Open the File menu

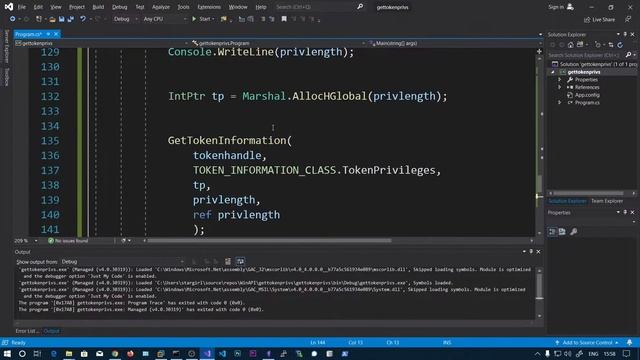coord(22,7)
